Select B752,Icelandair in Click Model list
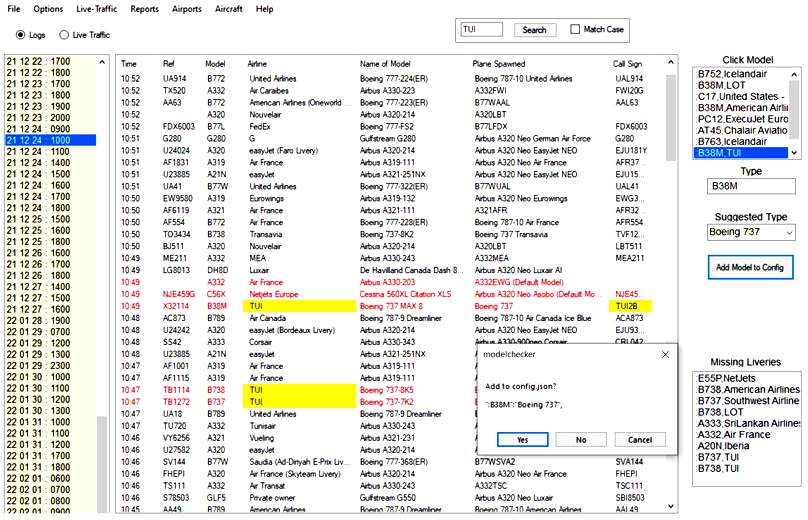 (741, 74)
